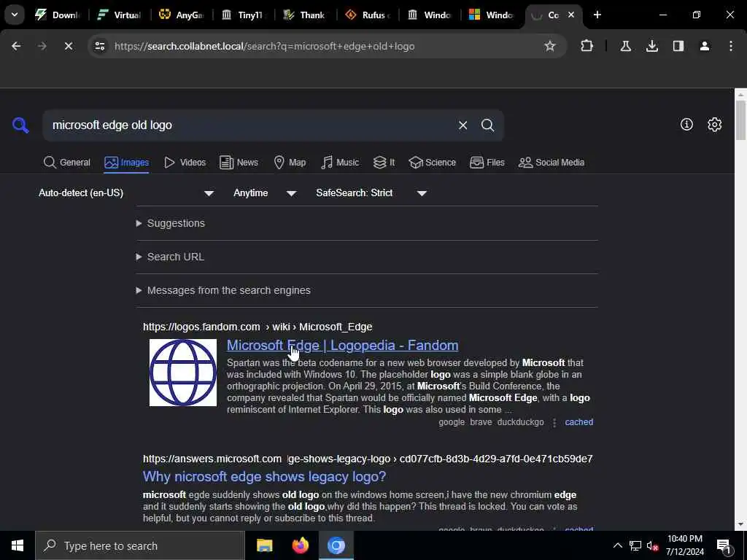Click the address bar URL
The height and width of the screenshot is (560, 747).
264,46
